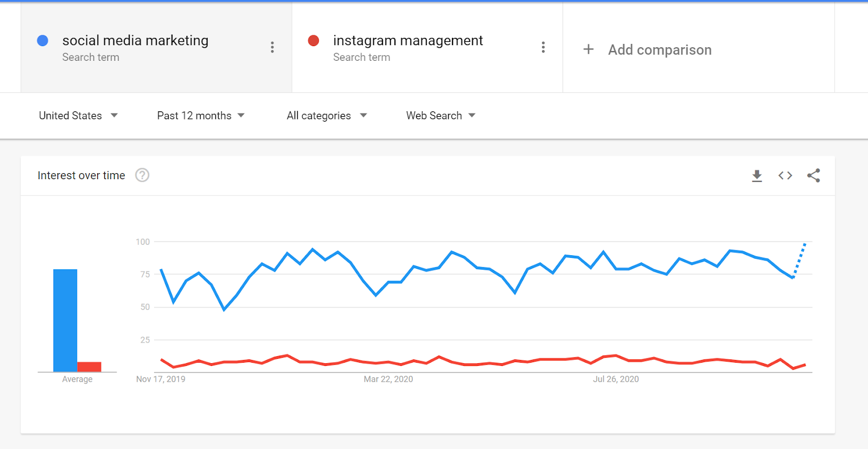Click the embed code icon
This screenshot has height=449, width=868.
tap(785, 175)
